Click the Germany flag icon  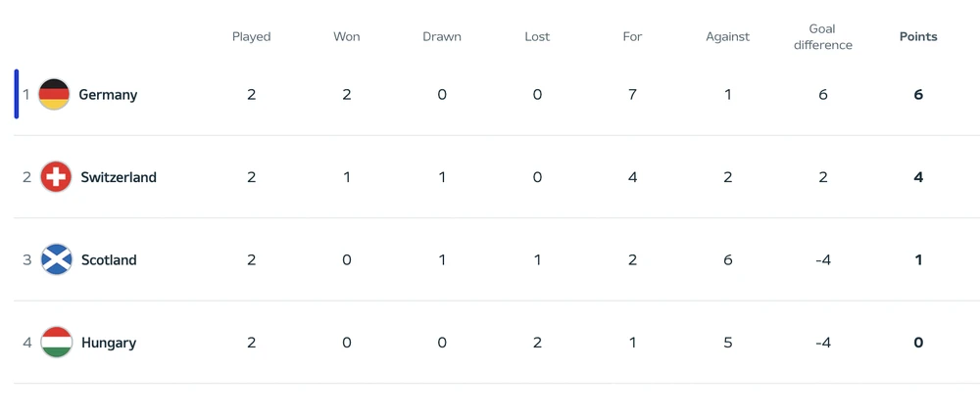(x=54, y=95)
